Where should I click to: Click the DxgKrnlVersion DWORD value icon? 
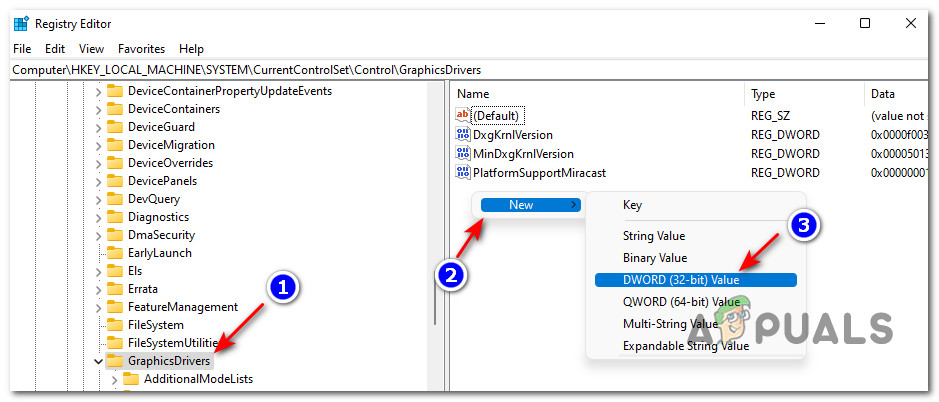pyautogui.click(x=462, y=135)
